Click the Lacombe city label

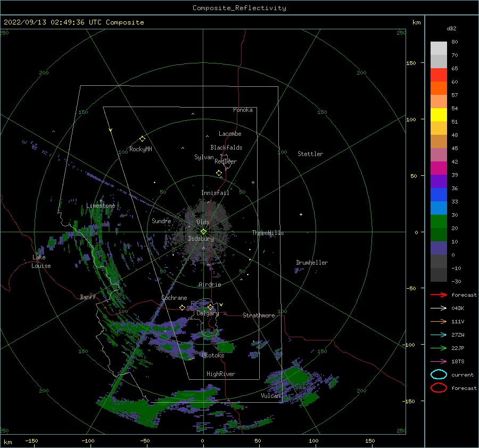230,134
